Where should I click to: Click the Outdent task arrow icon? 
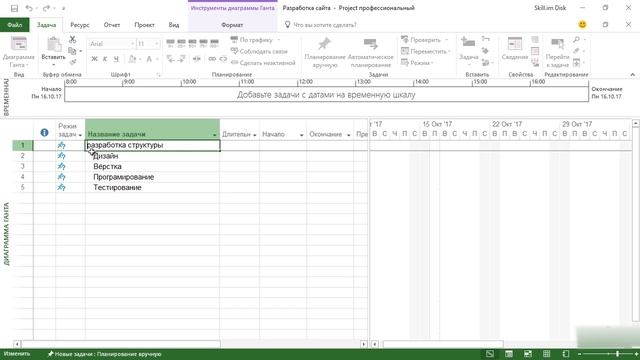171,59
